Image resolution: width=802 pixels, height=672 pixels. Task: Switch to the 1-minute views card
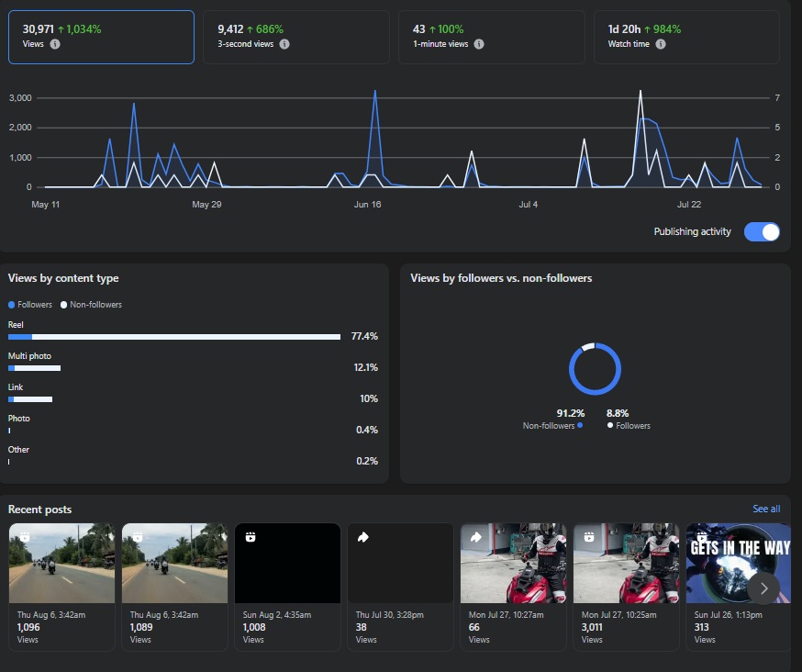pyautogui.click(x=492, y=37)
